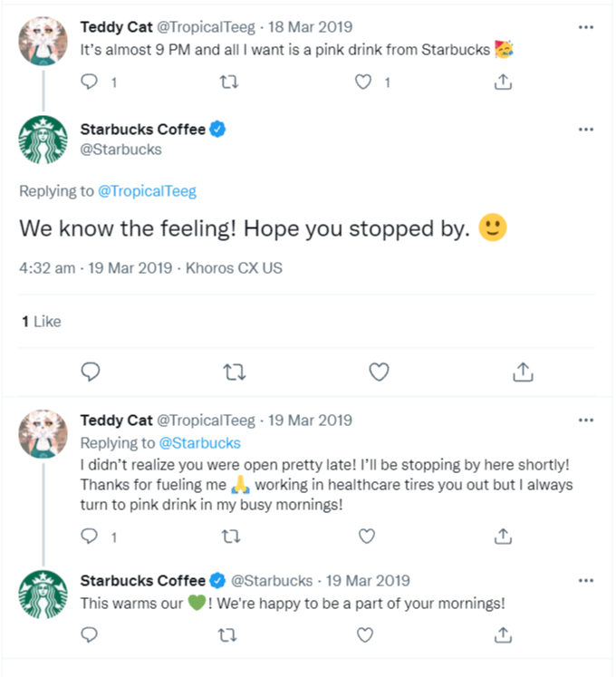Reply to Teddy Cat's healthcare tweet
This screenshot has width=616, height=677.
coord(89,537)
